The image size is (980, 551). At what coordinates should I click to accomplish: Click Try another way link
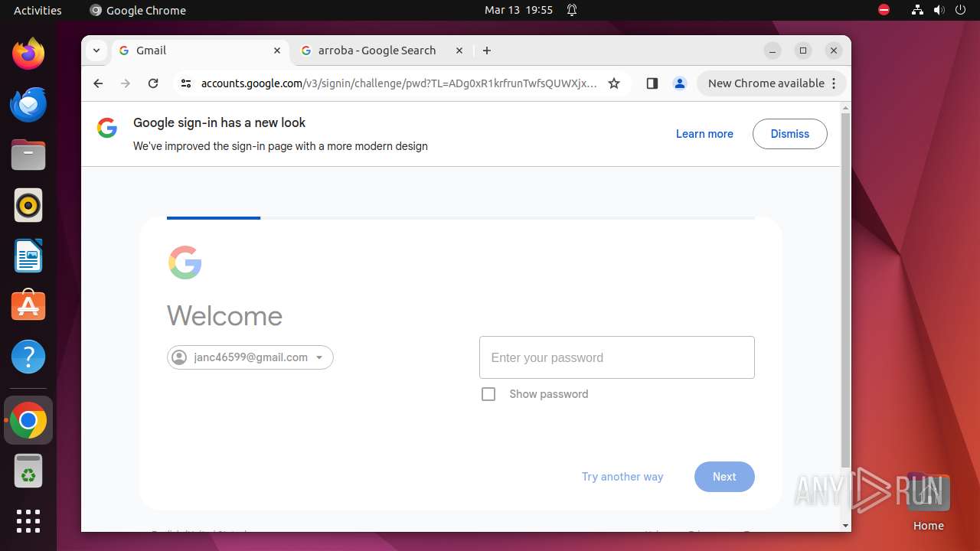pyautogui.click(x=622, y=477)
